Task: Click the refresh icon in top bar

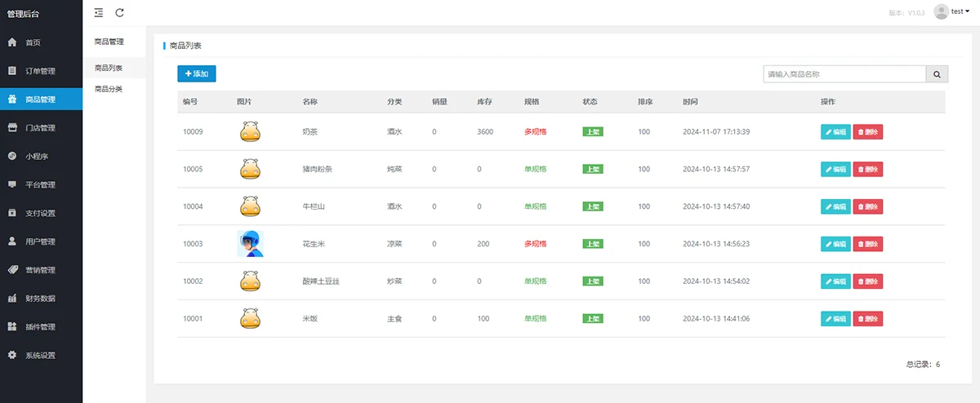Action: [x=120, y=12]
